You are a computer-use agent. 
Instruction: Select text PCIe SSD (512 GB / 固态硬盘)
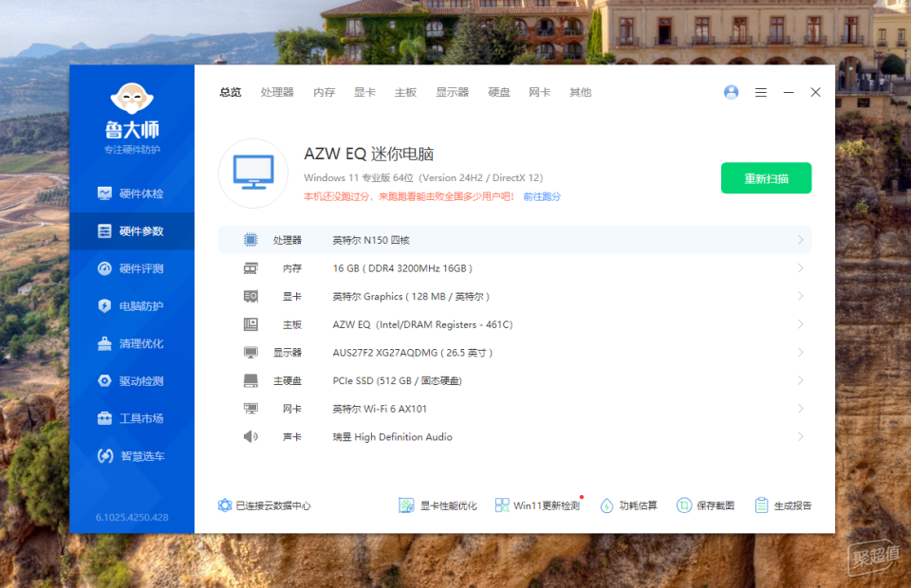click(397, 381)
